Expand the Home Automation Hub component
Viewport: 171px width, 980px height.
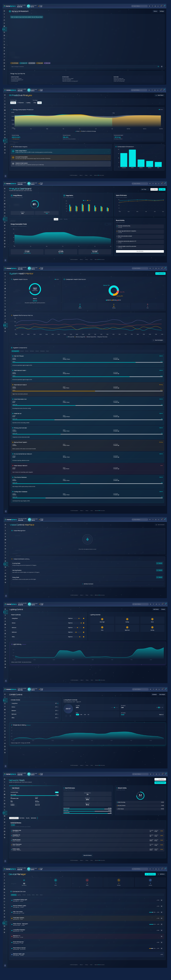click(x=87, y=404)
